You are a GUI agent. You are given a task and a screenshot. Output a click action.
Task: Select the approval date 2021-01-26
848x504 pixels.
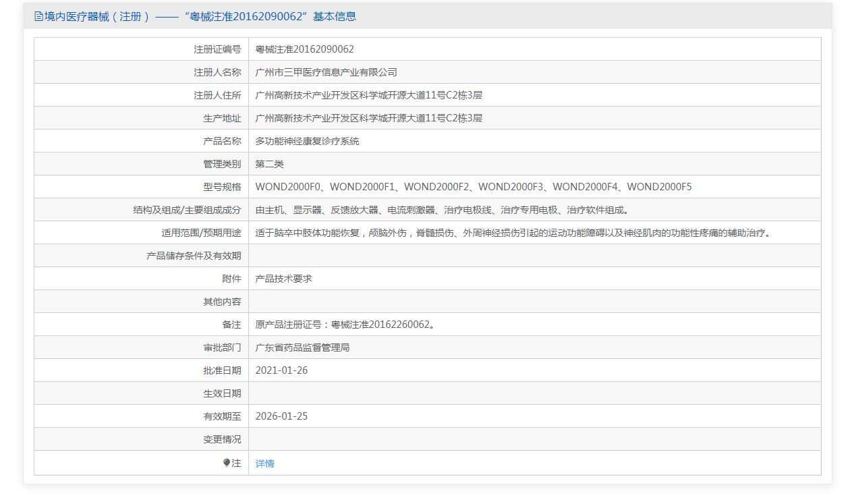click(x=281, y=370)
